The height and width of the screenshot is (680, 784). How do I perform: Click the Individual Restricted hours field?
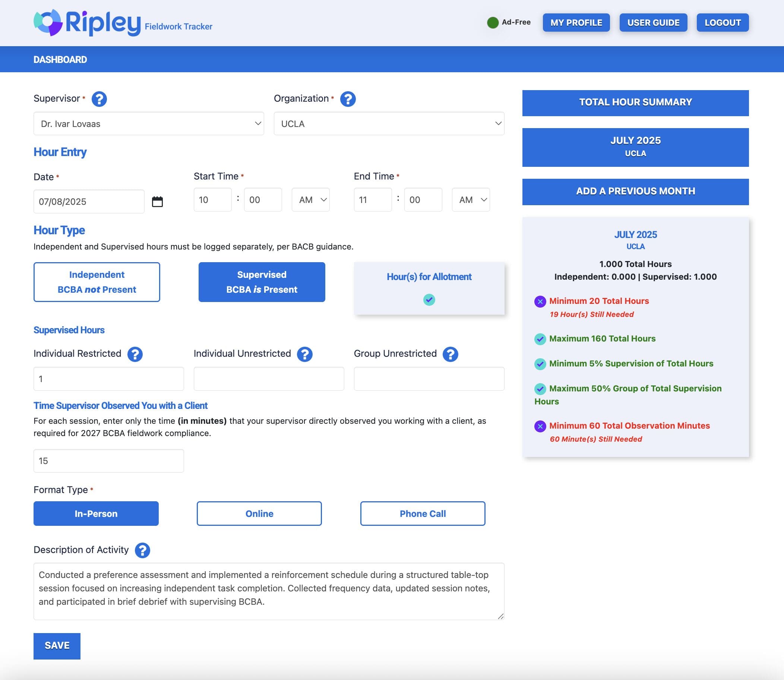pyautogui.click(x=108, y=379)
